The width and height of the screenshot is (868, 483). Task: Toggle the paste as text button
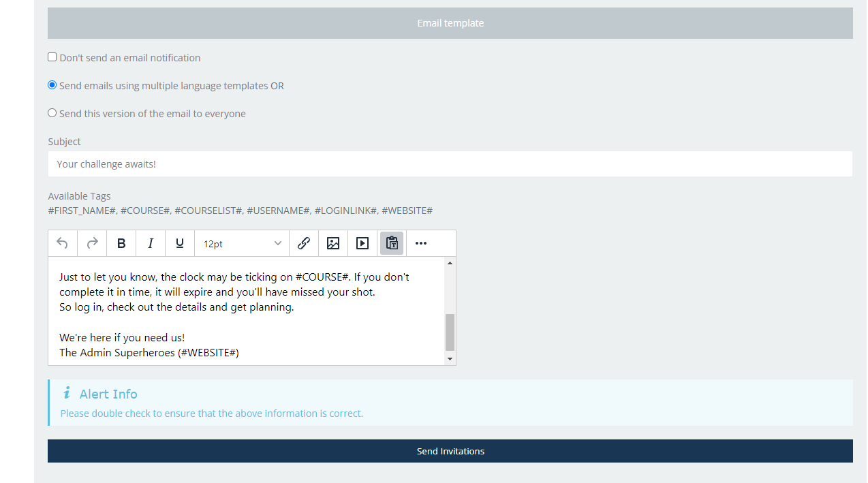pyautogui.click(x=392, y=243)
